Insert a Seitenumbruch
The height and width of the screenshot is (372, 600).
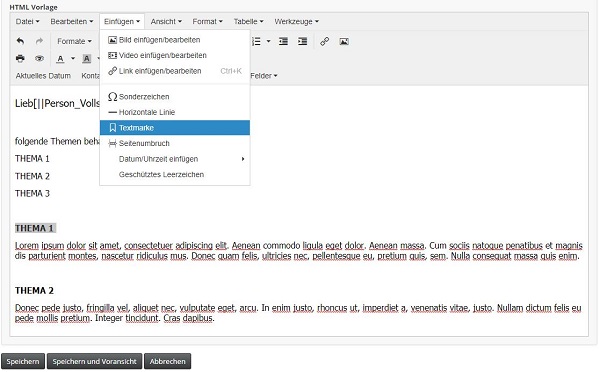pos(175,144)
